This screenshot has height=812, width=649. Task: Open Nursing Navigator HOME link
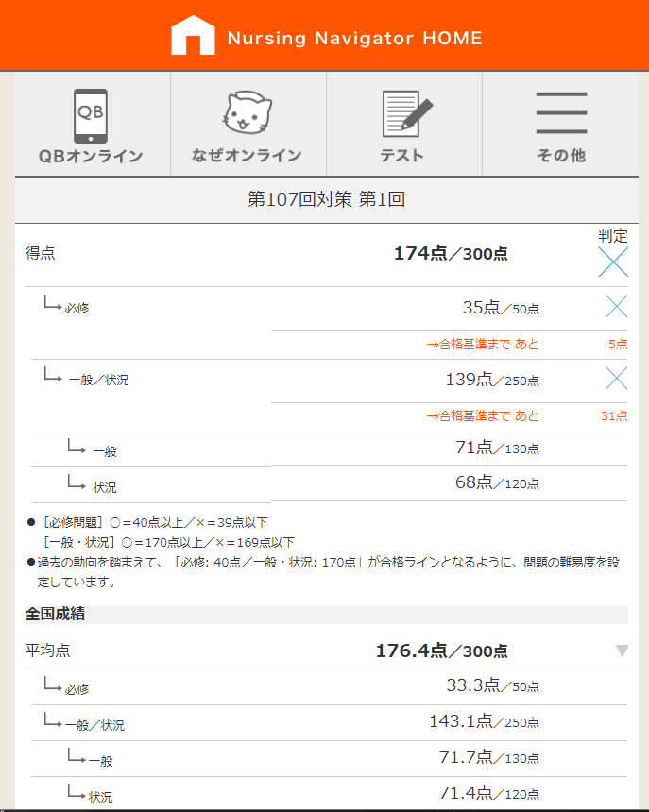354,39
